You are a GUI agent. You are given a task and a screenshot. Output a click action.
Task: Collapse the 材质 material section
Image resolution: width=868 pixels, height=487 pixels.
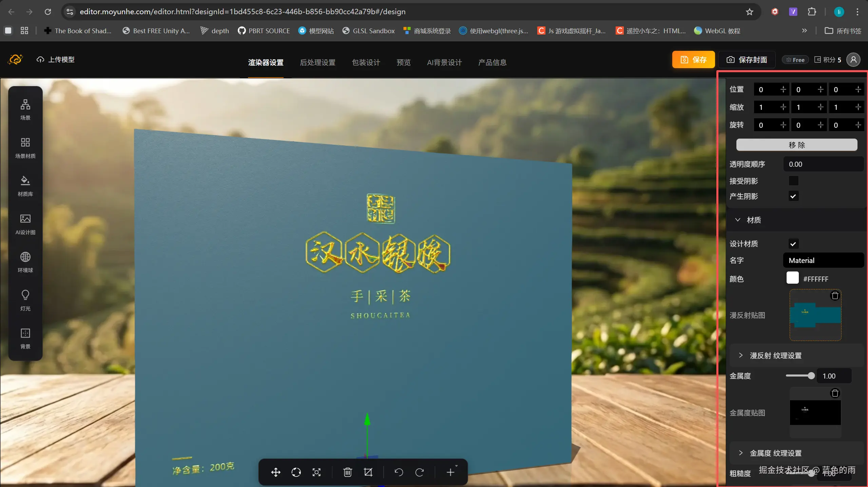click(x=738, y=220)
